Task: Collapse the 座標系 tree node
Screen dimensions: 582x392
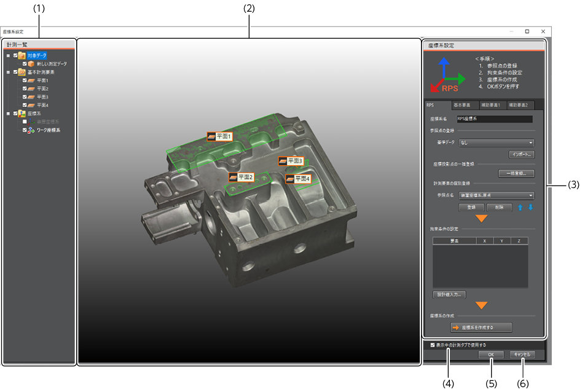Action: [8, 114]
